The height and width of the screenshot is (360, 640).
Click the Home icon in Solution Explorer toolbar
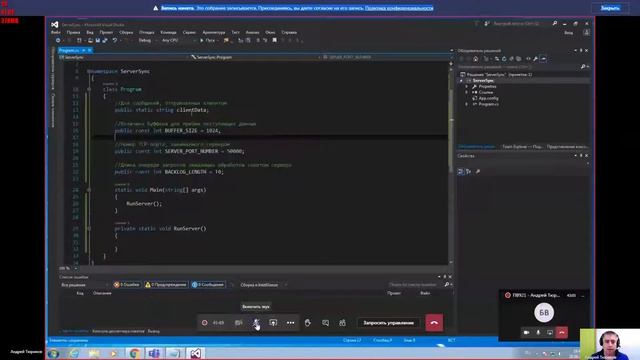pos(476,59)
